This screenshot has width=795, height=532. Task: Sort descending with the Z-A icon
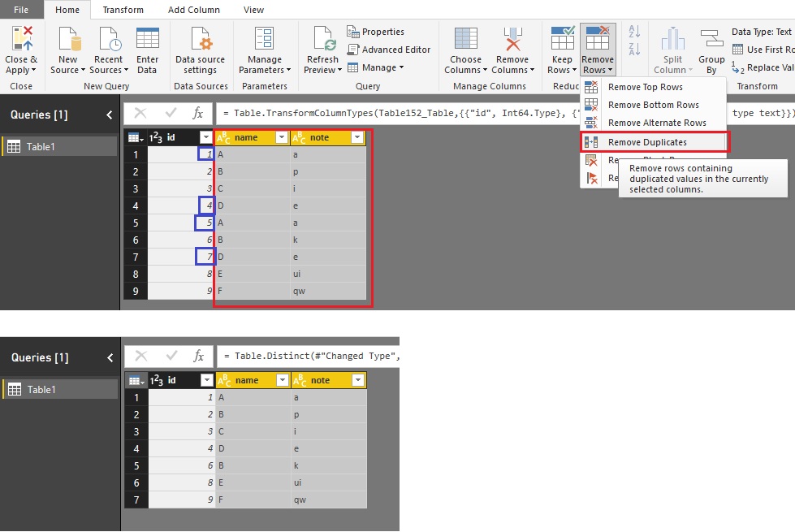click(634, 50)
